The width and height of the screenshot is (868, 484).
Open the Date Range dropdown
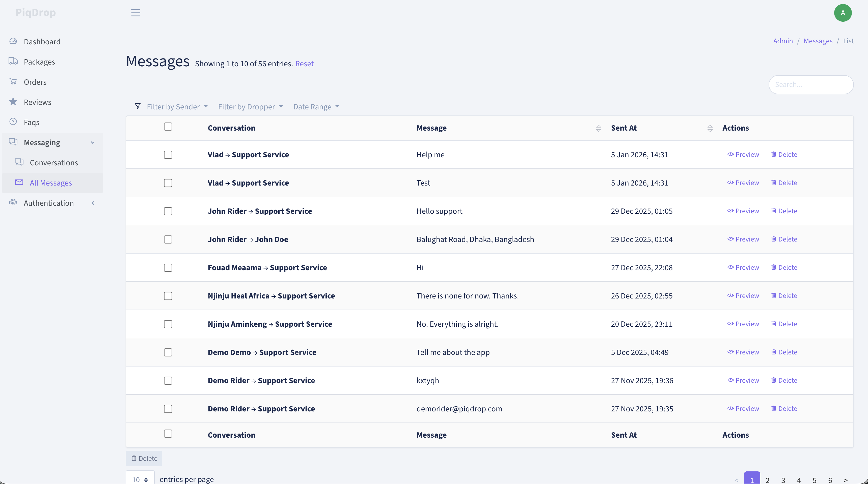316,107
